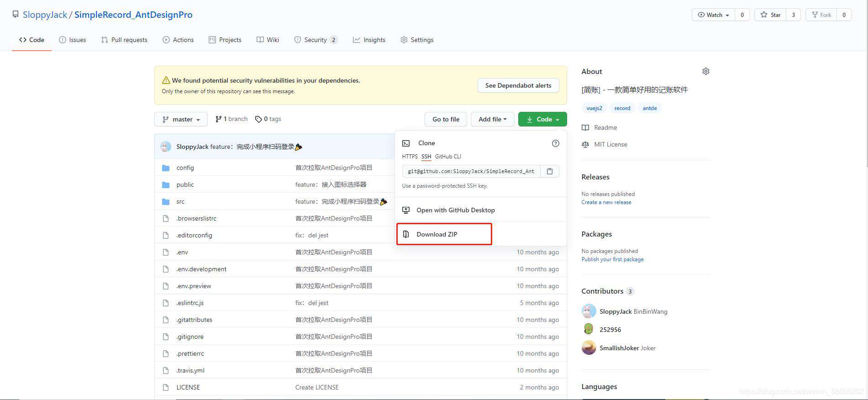This screenshot has width=868, height=400.
Task: Open the .eslintrc.js file
Action: tap(190, 303)
